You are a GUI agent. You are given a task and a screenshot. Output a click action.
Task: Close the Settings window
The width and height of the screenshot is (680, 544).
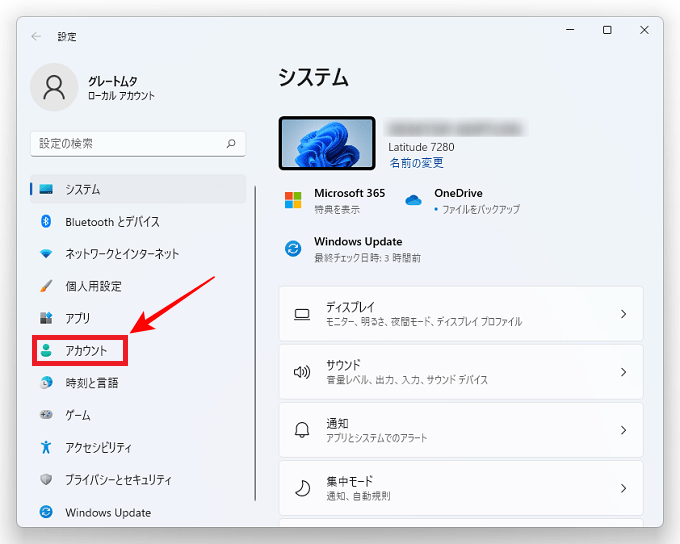[644, 30]
